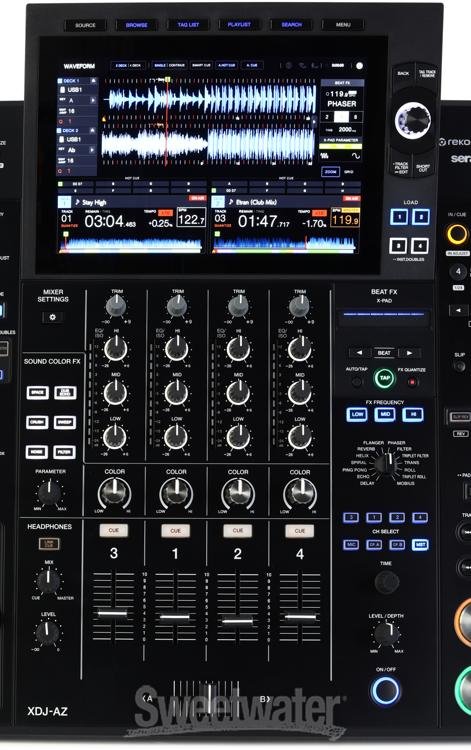Toggle the channel 3 CUE button
This screenshot has height=750, width=471.
point(113,530)
